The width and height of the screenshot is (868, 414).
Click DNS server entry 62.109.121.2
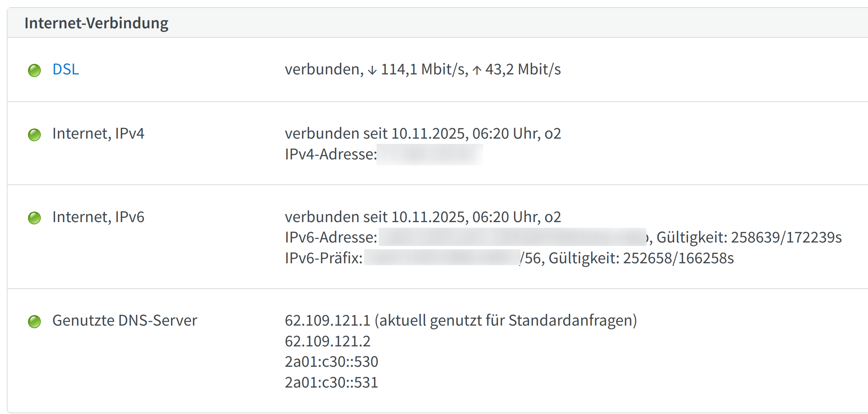tap(327, 341)
